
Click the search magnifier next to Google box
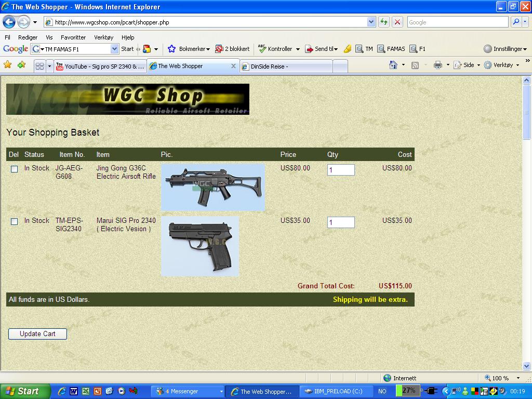[516, 22]
